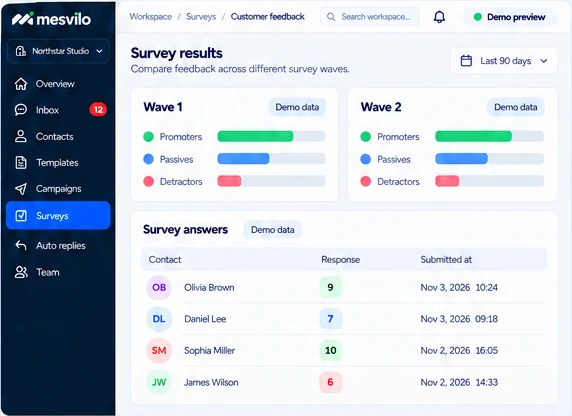Click the Templates document icon
This screenshot has height=416, width=572.
[x=21, y=162]
